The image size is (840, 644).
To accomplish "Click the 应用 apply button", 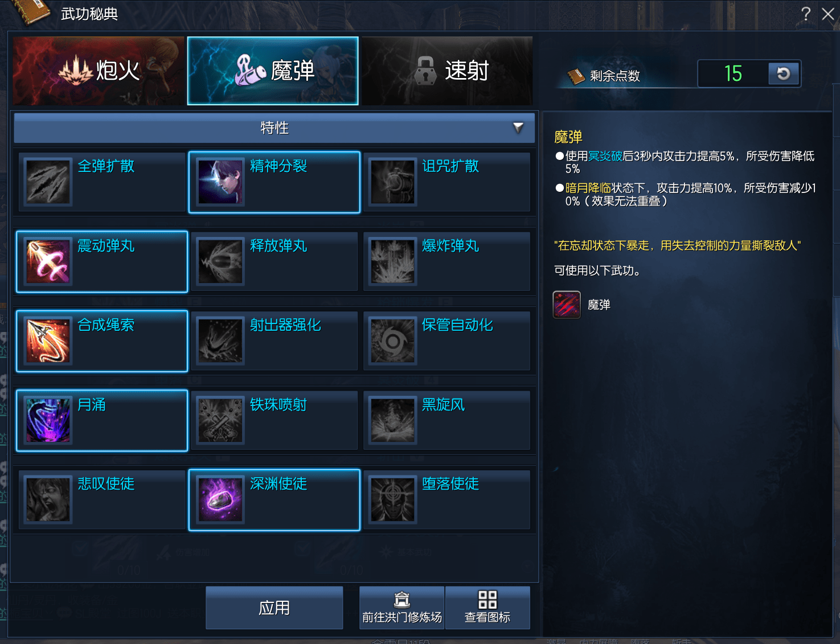I will [x=274, y=608].
